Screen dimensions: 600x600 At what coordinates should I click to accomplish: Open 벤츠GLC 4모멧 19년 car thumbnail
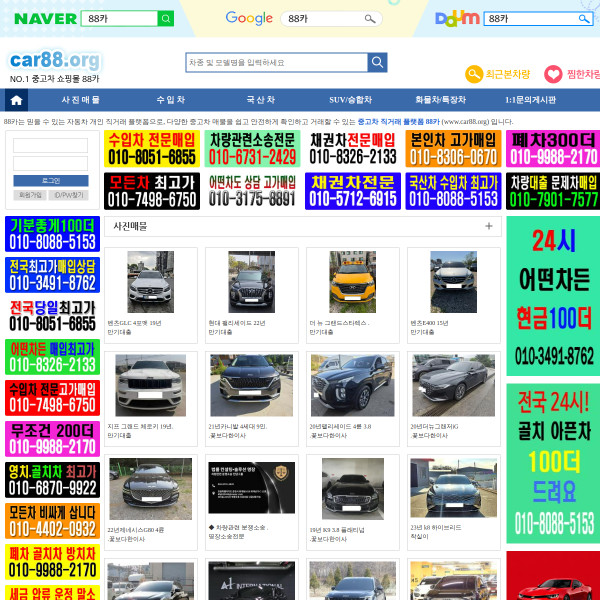[150, 282]
